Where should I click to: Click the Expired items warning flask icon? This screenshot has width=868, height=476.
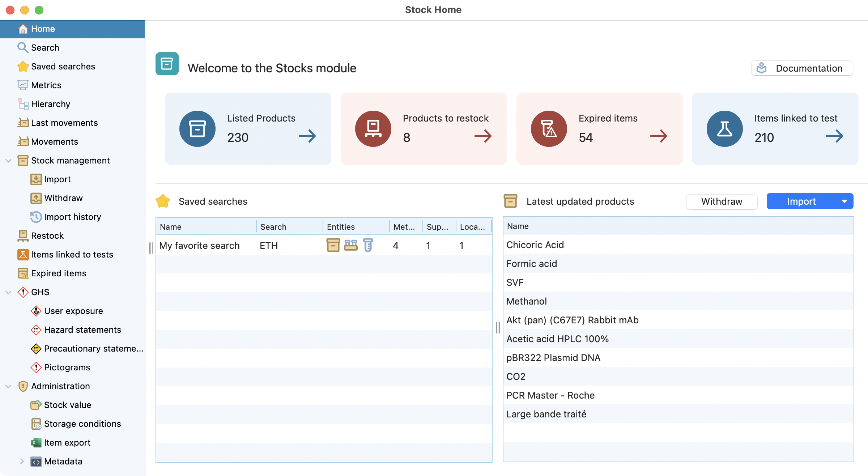(549, 129)
